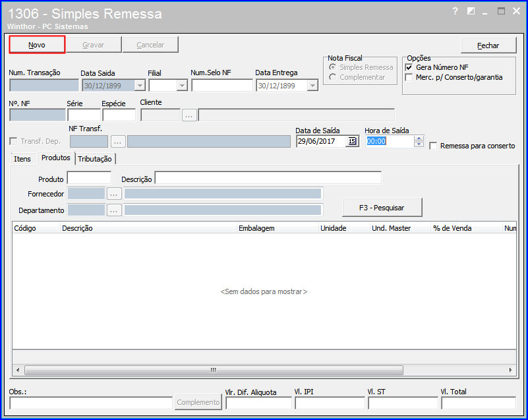The image size is (528, 420).
Task: Focus the Produto code field
Action: [x=89, y=178]
